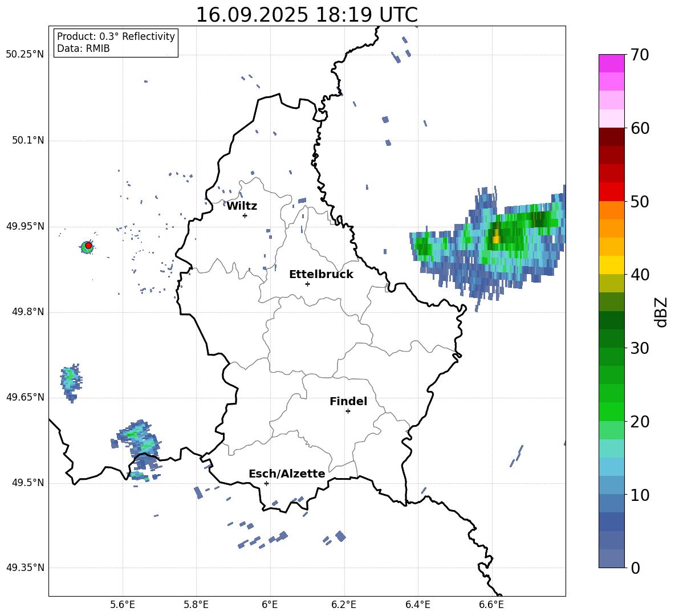Image resolution: width=675 pixels, height=616 pixels.
Task: Click the 49.5°N latitude label
Action: click(x=28, y=483)
